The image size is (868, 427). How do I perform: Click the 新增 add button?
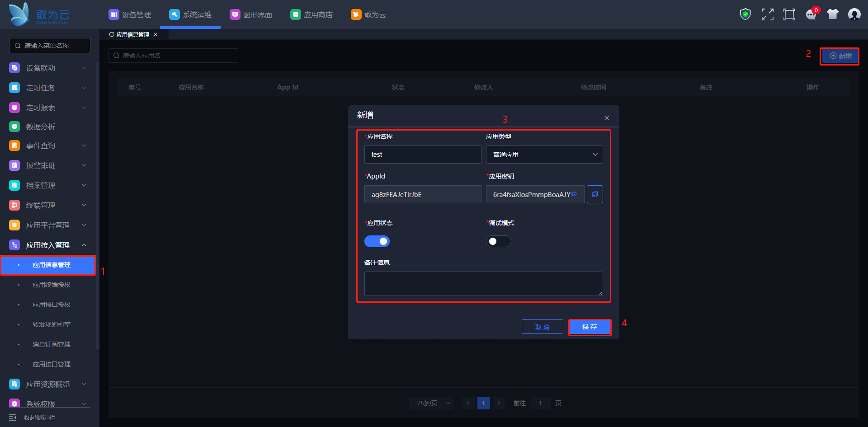pos(840,56)
